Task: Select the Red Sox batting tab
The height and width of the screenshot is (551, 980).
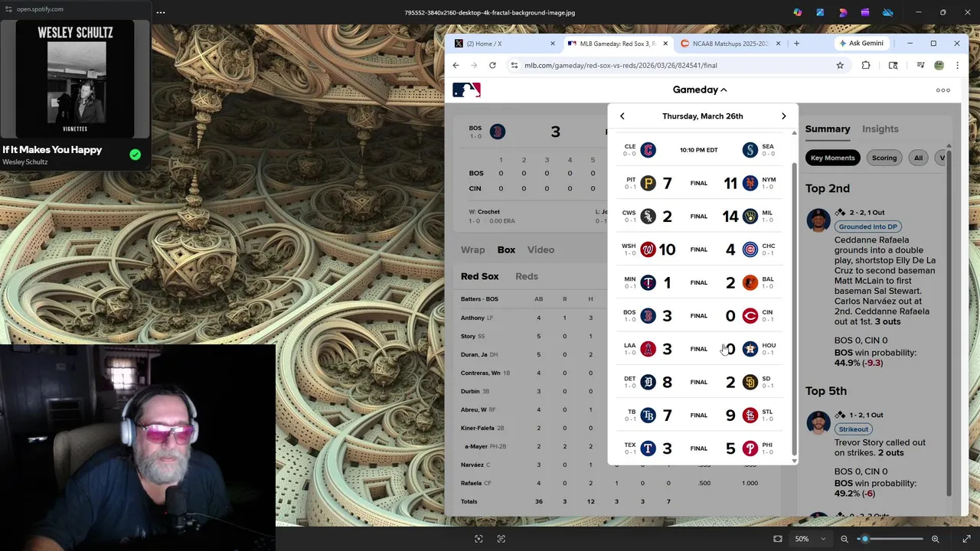Action: (x=479, y=276)
